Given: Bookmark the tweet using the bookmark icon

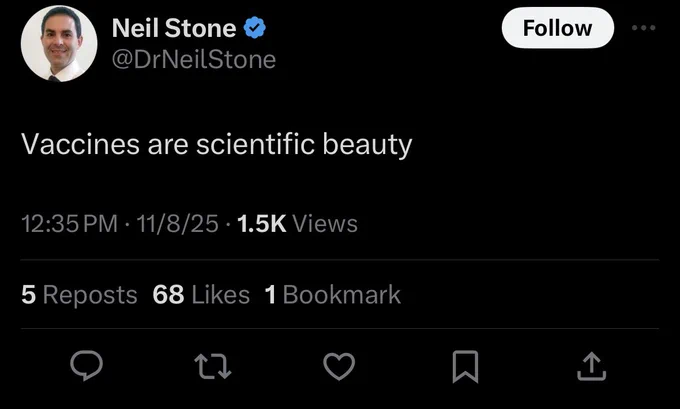Looking at the screenshot, I should [465, 367].
